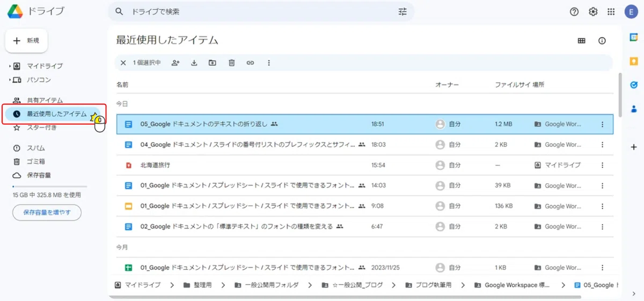
Task: Click the search magnifier icon
Action: (x=119, y=11)
